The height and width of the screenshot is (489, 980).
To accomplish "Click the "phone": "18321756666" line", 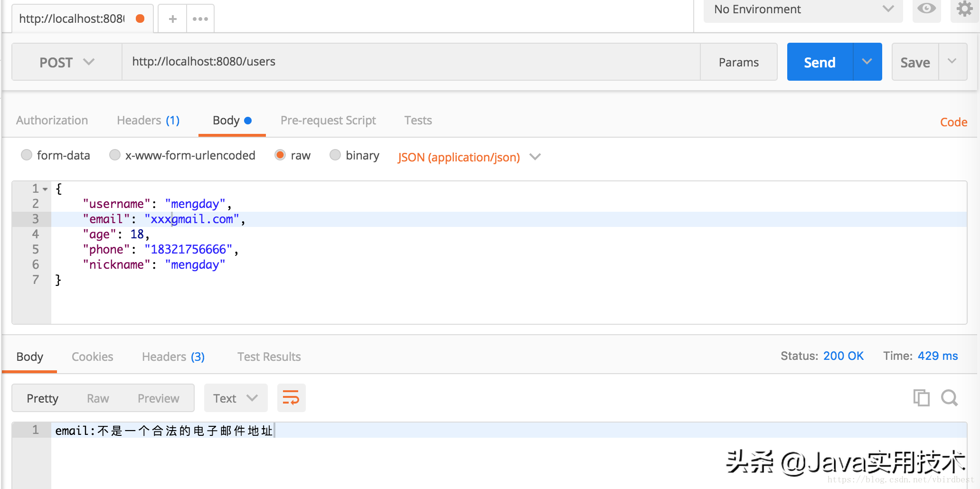I will pos(160,249).
